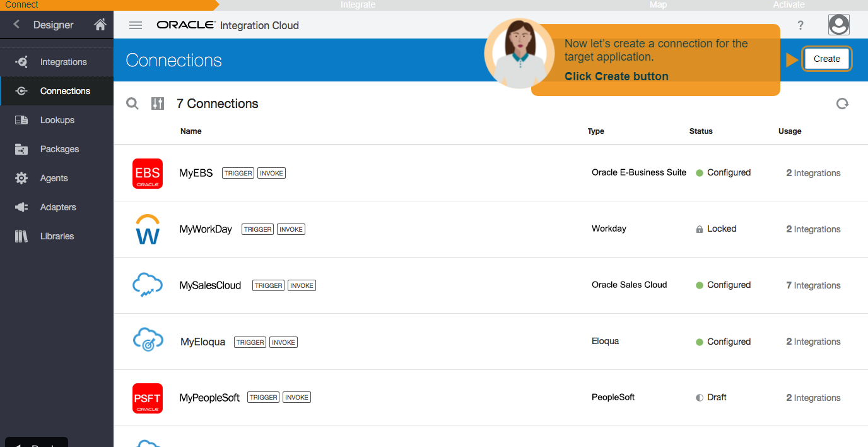This screenshot has height=447, width=868.
Task: Click MyEBS INVOKE badge
Action: [271, 173]
